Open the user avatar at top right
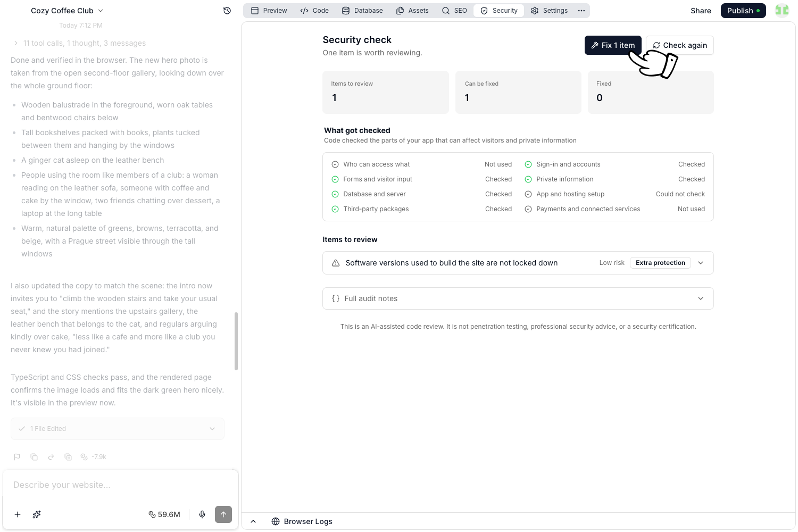The image size is (798, 532). coord(782,10)
